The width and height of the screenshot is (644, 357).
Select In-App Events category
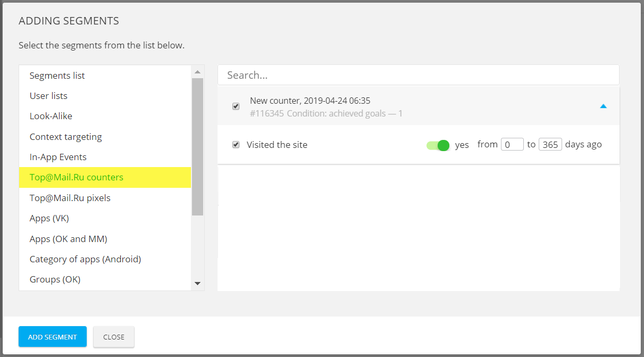coord(58,157)
